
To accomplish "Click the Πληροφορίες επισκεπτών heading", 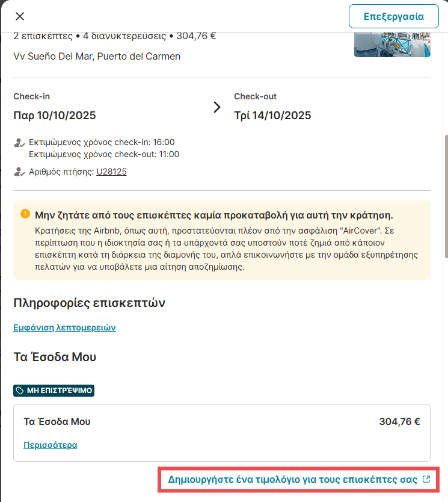I will 89,303.
